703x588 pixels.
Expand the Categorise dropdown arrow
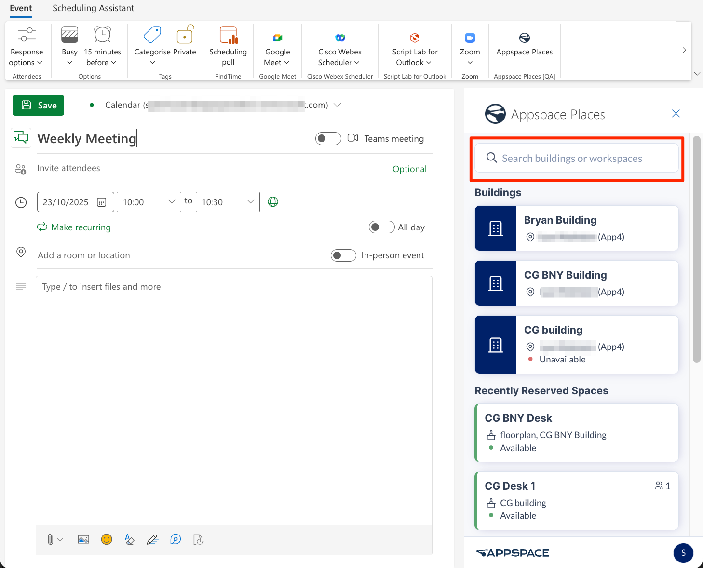click(152, 63)
